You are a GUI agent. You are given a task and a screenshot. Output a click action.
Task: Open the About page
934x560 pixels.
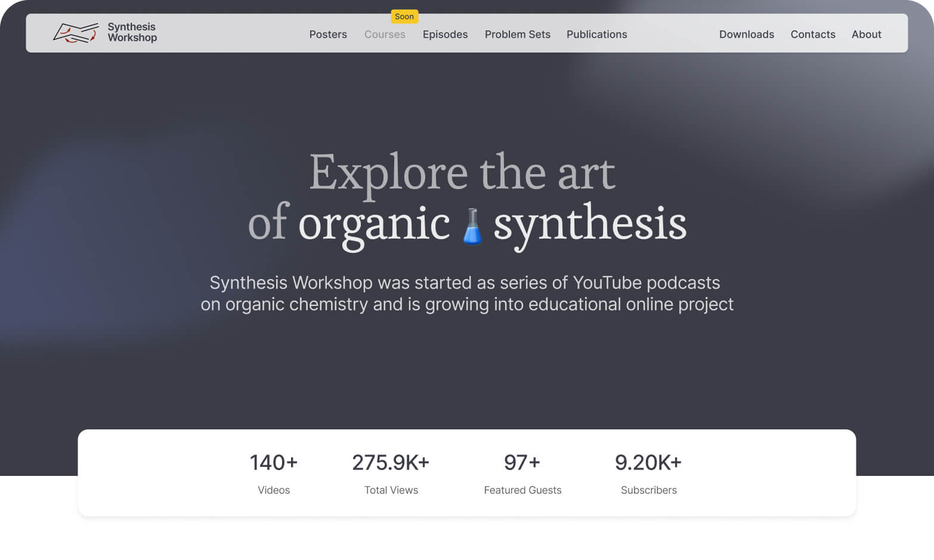coord(866,35)
